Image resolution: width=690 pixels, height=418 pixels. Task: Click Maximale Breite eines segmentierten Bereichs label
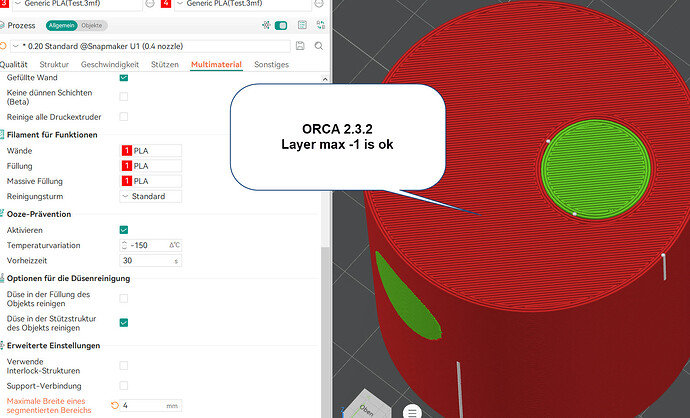(49, 405)
